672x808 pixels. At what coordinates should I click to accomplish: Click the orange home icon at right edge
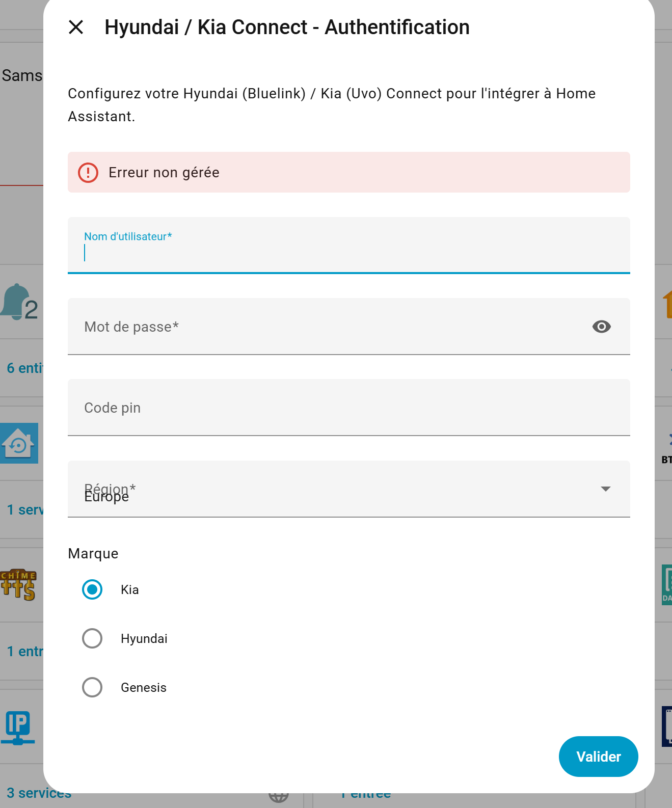(x=667, y=304)
